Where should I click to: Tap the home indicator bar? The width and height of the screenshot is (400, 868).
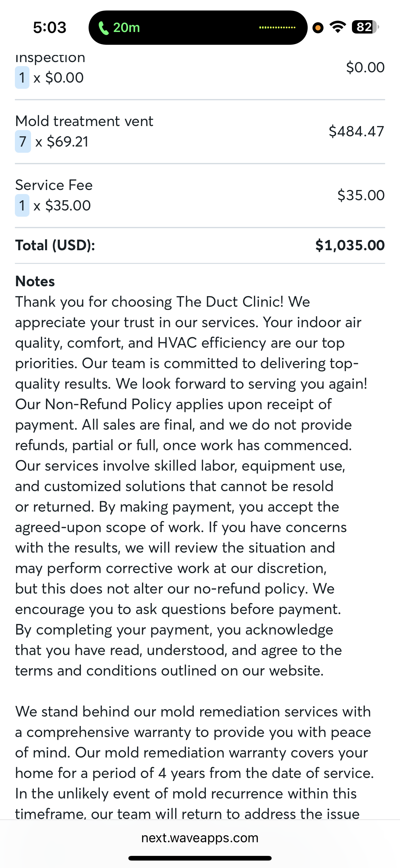click(x=200, y=858)
